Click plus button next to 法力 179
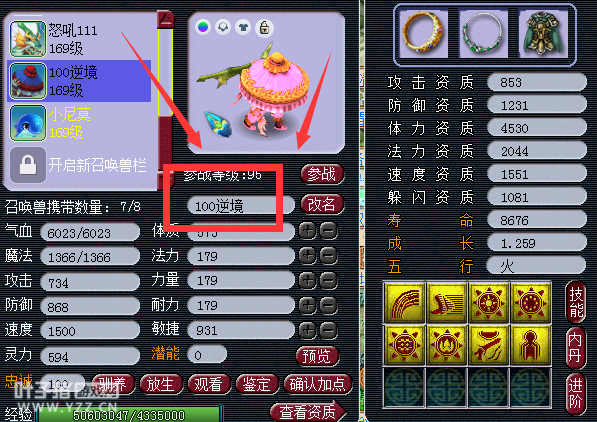This screenshot has height=422, width=597. click(308, 256)
